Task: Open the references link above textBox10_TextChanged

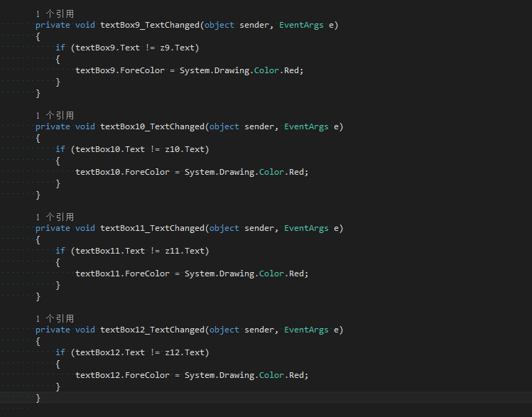Action: (x=55, y=115)
